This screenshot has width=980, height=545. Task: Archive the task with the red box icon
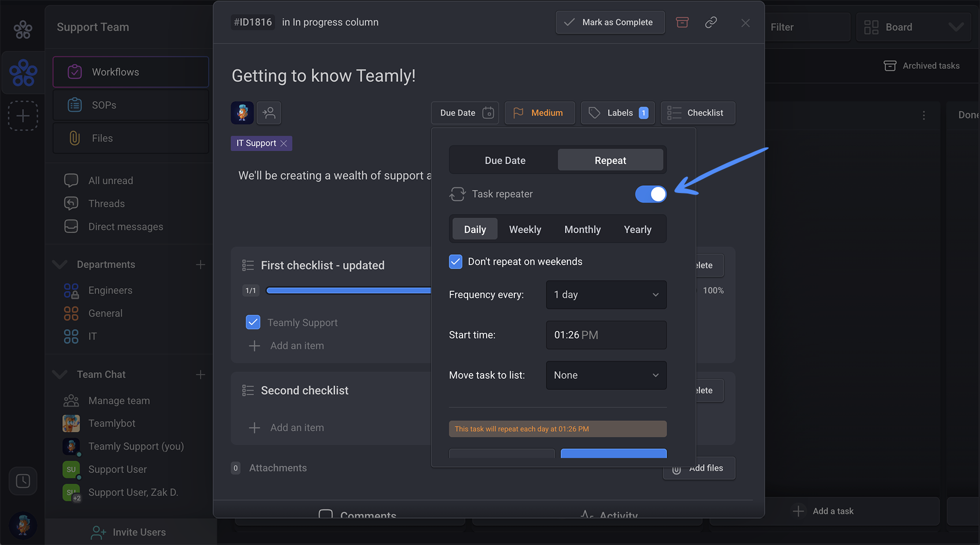pos(682,22)
